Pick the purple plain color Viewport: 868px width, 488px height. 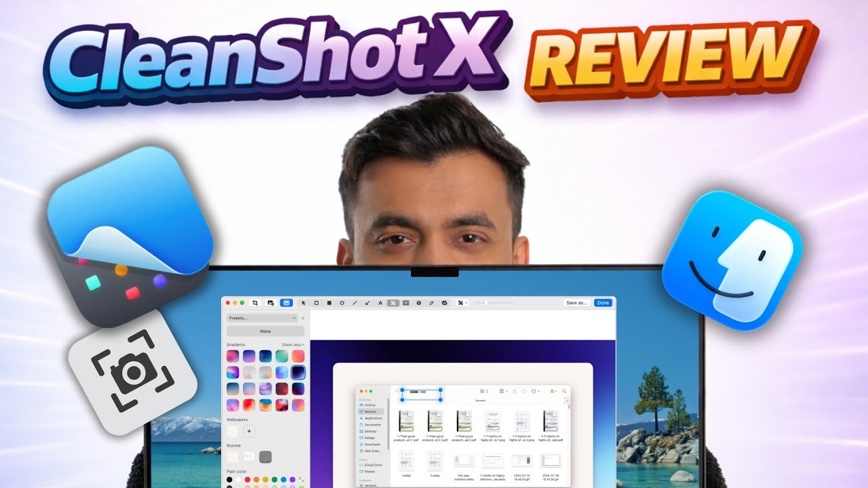[292, 480]
